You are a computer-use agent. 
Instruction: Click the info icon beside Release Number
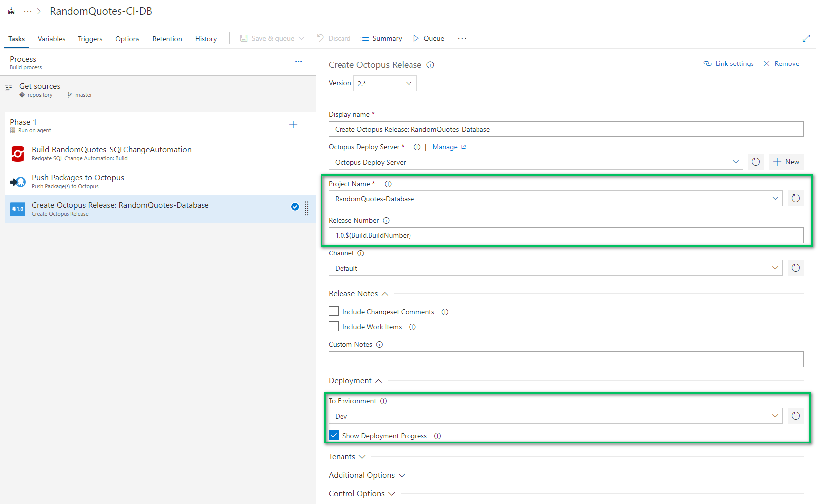click(386, 220)
